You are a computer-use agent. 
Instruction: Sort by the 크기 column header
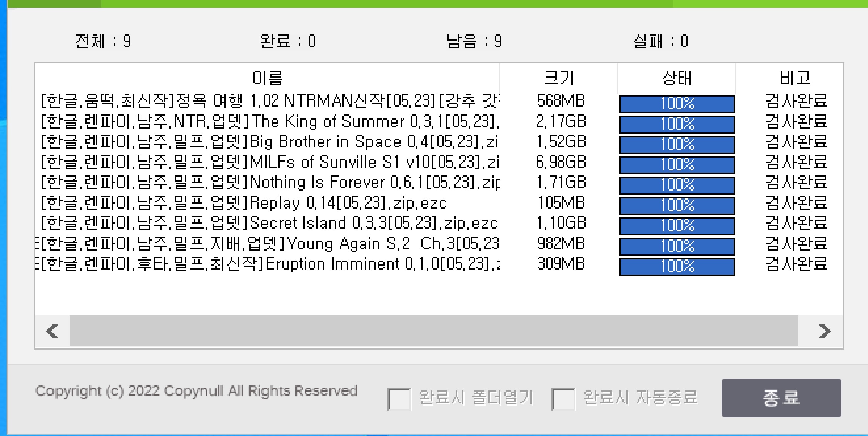pos(559,78)
